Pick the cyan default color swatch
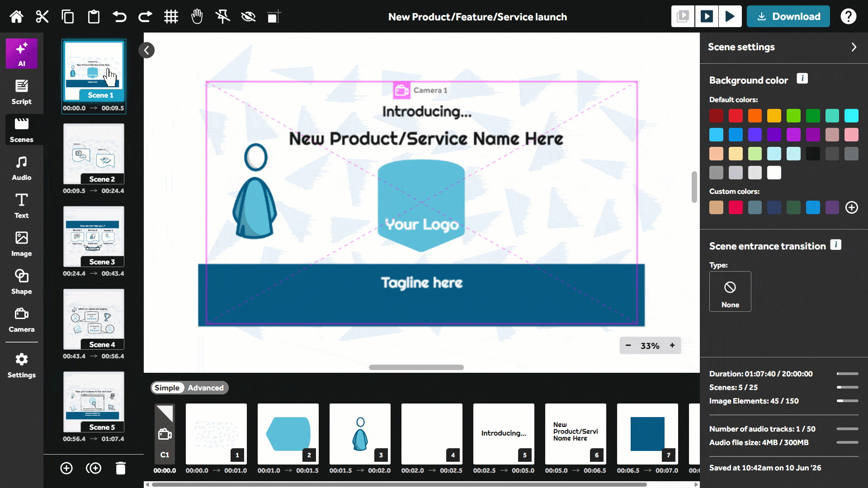 point(851,116)
